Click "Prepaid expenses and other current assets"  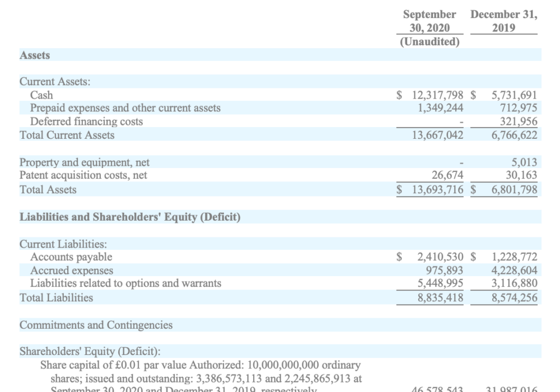125,108
